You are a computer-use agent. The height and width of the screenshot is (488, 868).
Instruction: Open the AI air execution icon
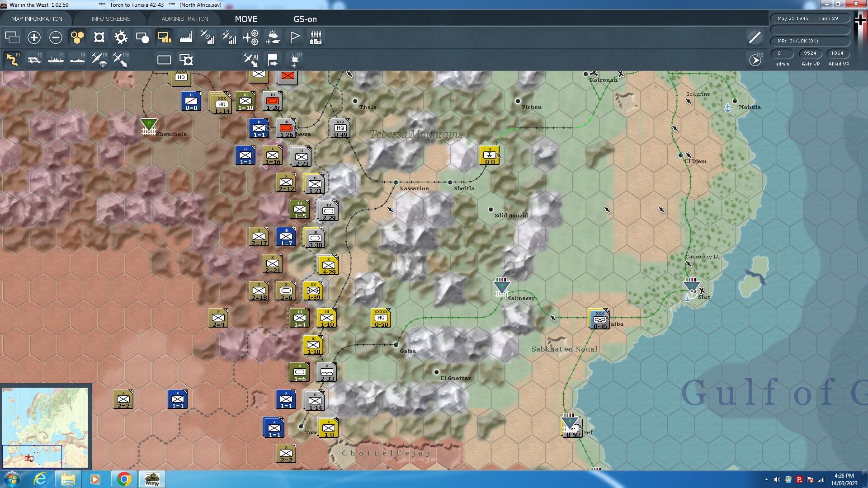point(250,60)
